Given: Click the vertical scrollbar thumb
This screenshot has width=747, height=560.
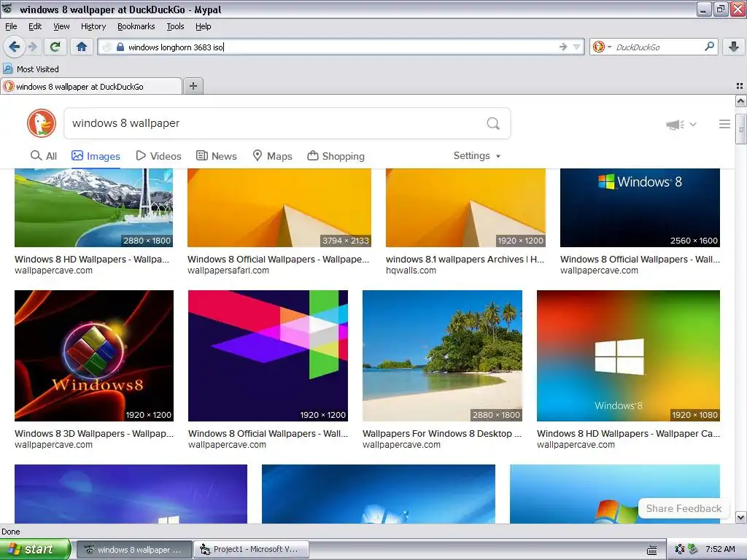Looking at the screenshot, I should point(740,128).
